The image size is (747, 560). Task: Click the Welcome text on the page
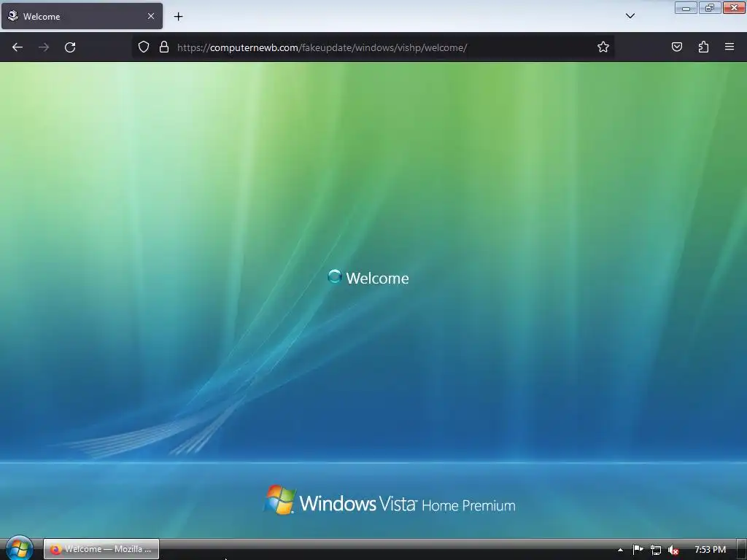[377, 278]
